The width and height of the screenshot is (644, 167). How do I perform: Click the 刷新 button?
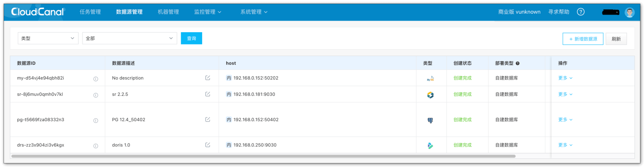[616, 39]
